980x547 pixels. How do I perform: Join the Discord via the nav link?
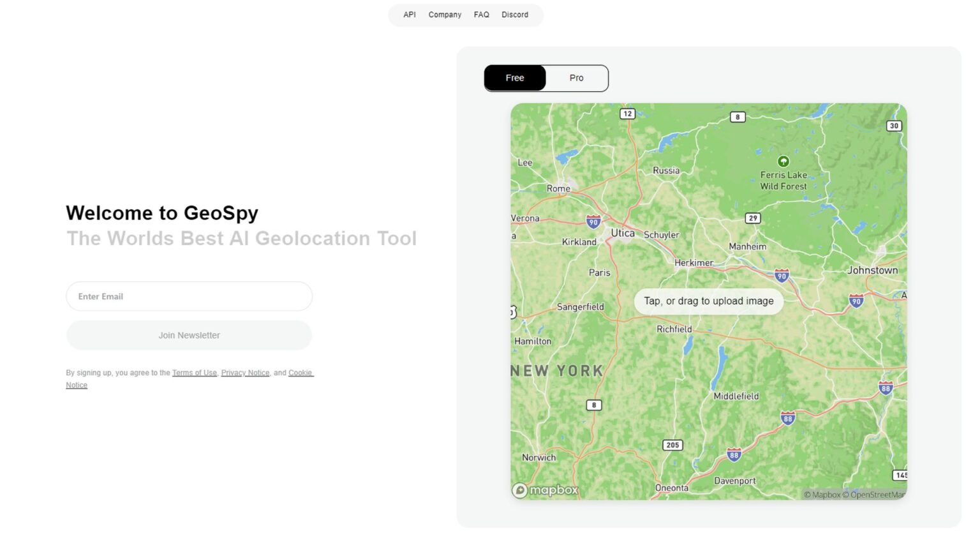point(515,14)
